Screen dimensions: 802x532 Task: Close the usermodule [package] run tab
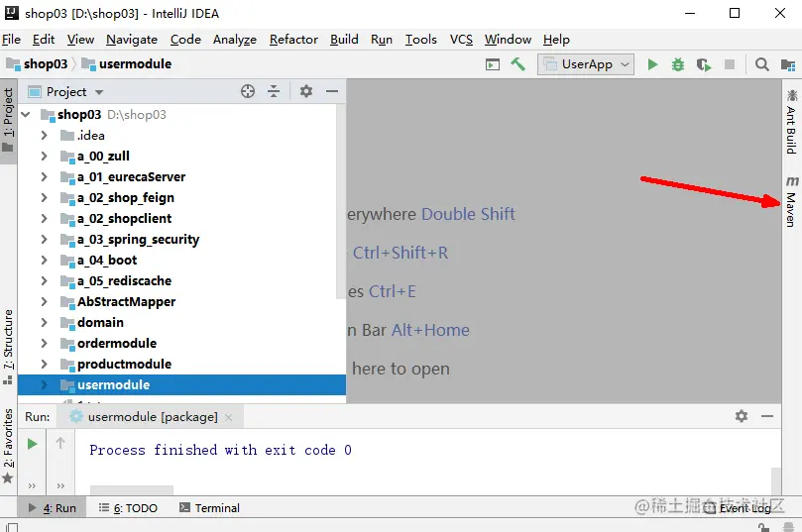tap(229, 417)
